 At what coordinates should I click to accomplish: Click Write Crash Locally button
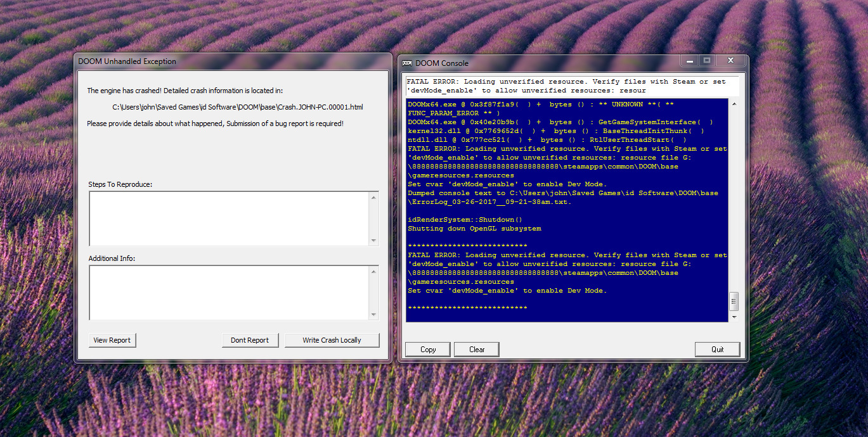pos(332,340)
